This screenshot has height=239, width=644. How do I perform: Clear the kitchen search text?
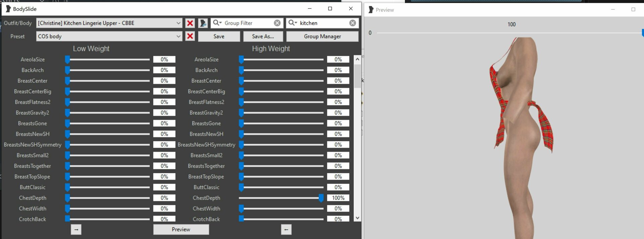coord(353,23)
